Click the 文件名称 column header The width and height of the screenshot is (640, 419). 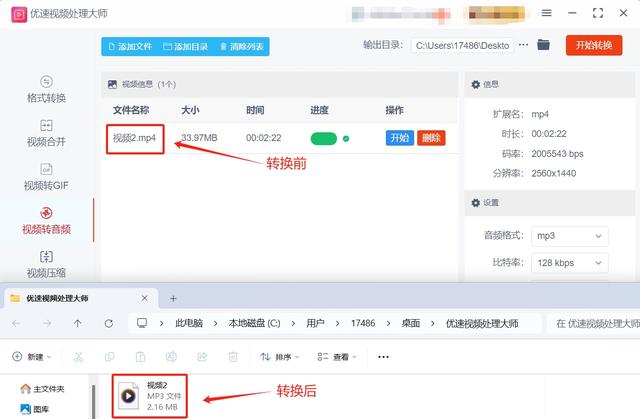[x=131, y=110]
